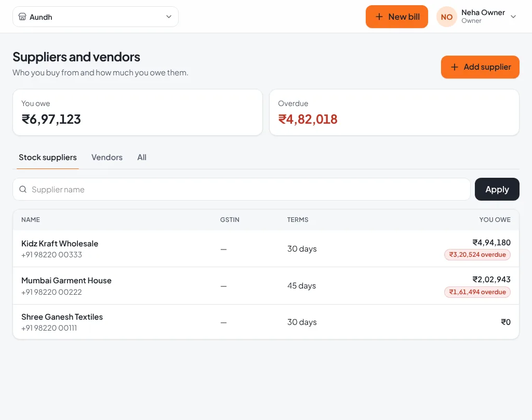Select the Overdue ₹4,82,018 amount

[x=308, y=119]
